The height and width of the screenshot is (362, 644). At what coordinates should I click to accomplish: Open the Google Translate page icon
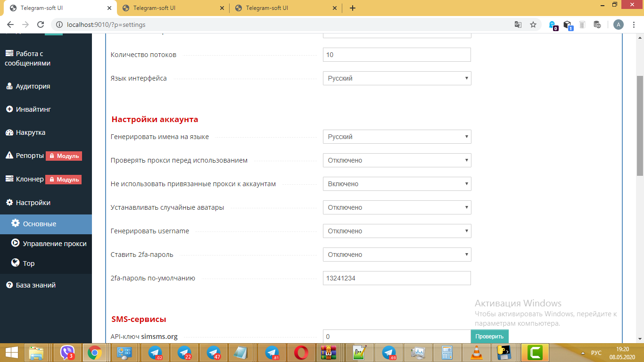click(518, 25)
